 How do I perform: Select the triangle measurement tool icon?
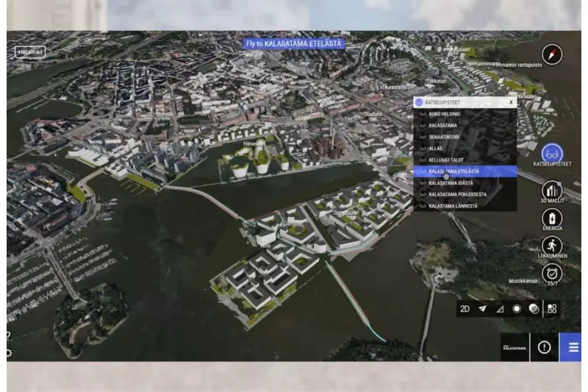500,309
